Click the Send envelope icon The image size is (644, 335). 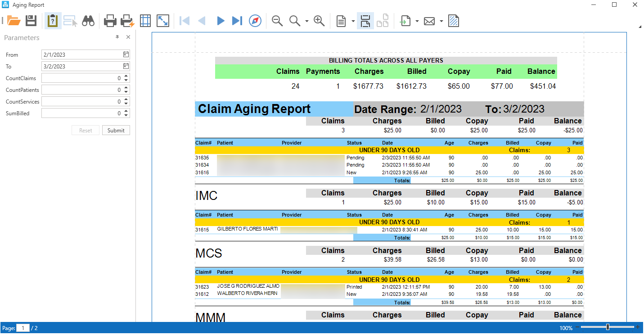[429, 21]
